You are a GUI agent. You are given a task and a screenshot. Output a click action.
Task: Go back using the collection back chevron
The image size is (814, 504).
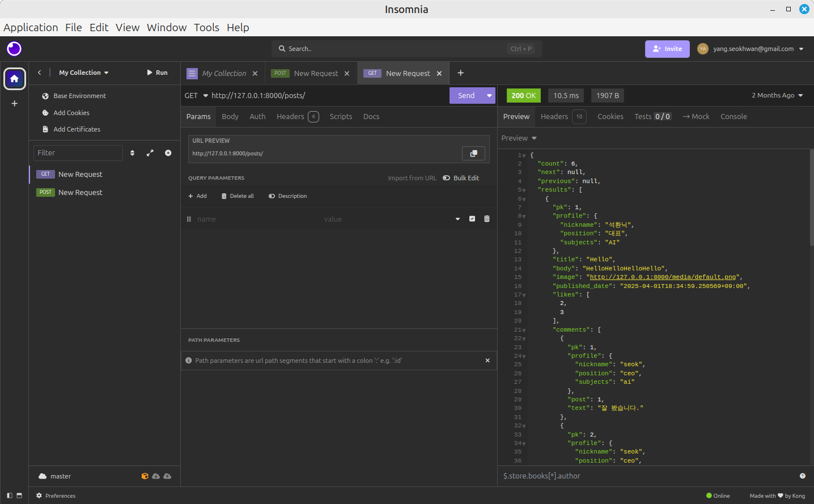tap(40, 73)
